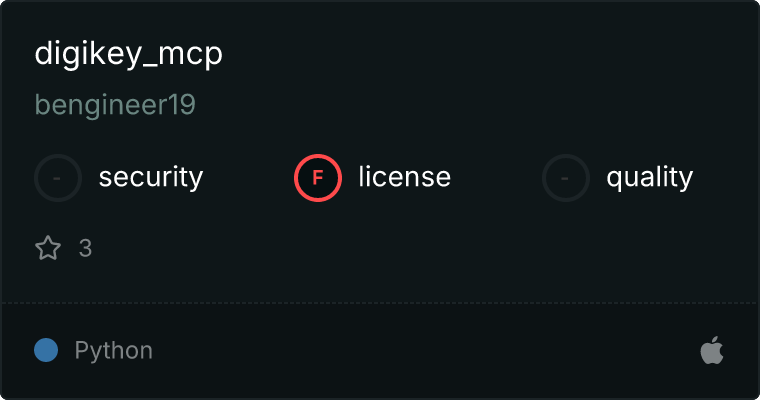760x400 pixels.
Task: Select the security label text
Action: (x=151, y=177)
